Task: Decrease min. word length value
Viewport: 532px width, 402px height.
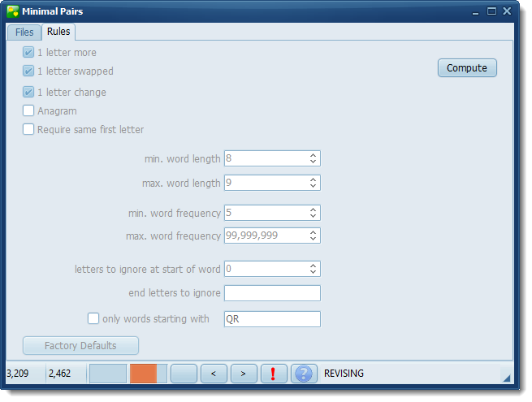Action: [x=313, y=162]
